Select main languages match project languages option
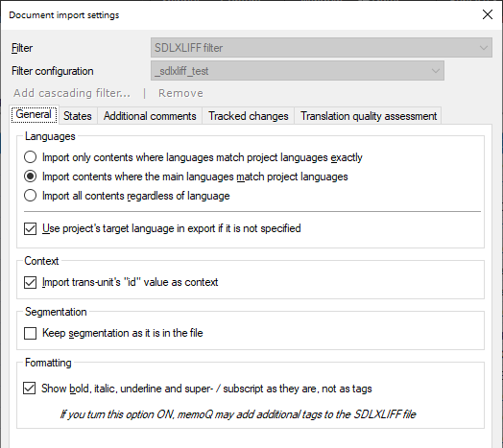The image size is (503, 448). [x=30, y=177]
